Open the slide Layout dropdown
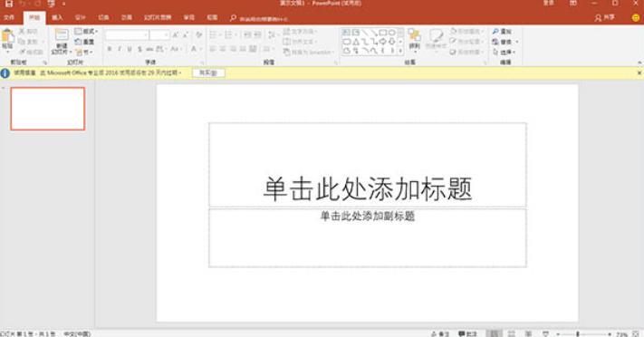The width and height of the screenshot is (644, 337). (x=86, y=31)
